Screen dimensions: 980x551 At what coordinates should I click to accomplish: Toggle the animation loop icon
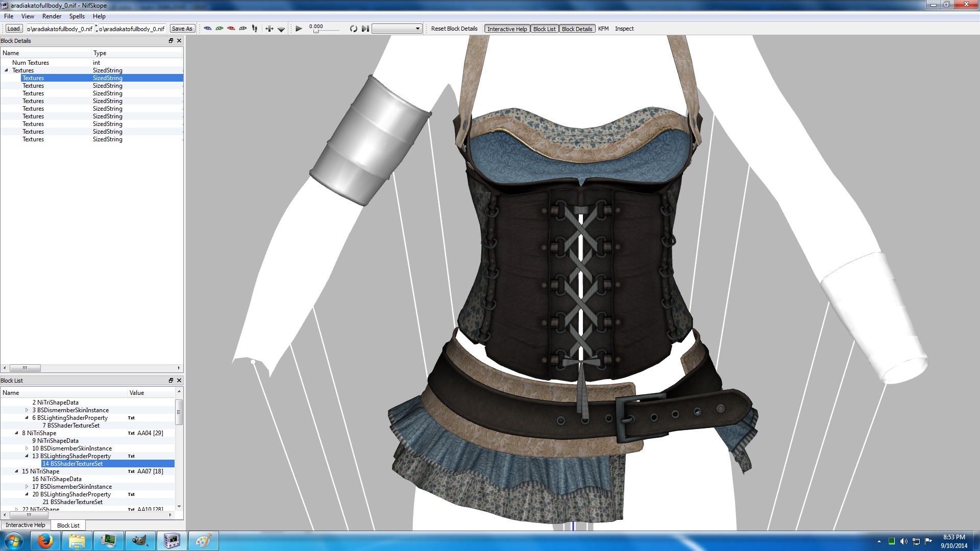[353, 29]
